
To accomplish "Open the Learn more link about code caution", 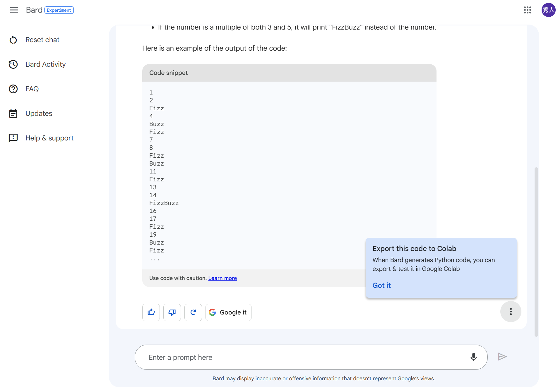I will coord(222,278).
